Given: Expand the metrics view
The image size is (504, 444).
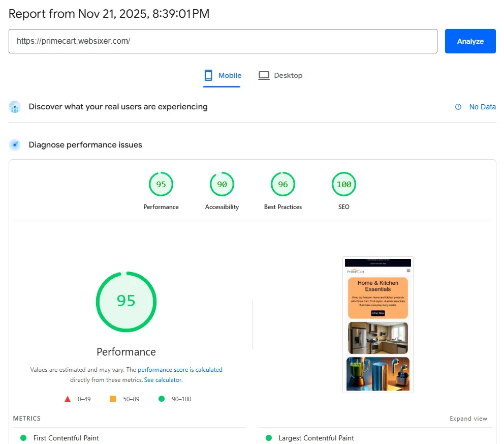Looking at the screenshot, I should coord(468,419).
